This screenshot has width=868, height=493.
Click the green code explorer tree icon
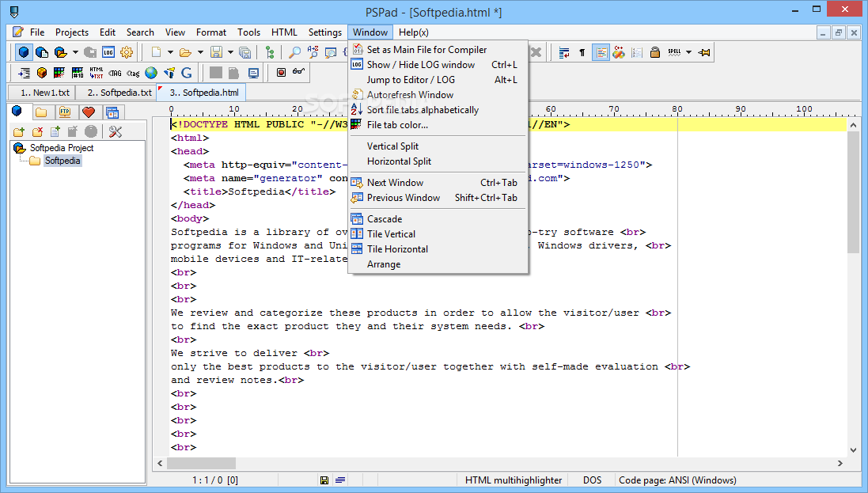[270, 52]
